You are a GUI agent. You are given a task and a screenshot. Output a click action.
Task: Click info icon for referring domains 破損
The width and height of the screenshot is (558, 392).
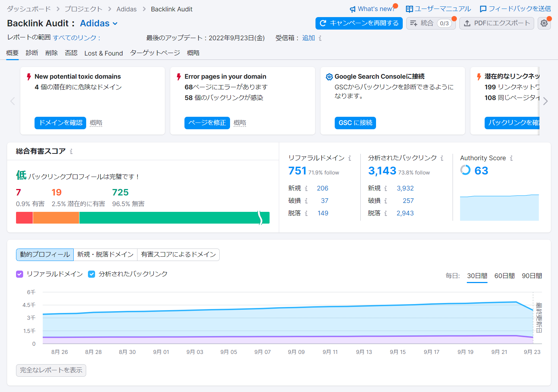coord(306,201)
